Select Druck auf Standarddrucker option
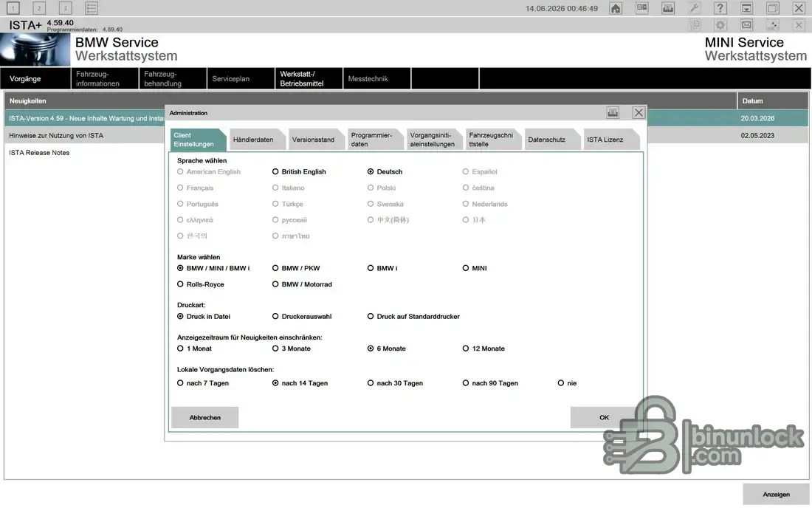812x508 pixels. (x=413, y=317)
